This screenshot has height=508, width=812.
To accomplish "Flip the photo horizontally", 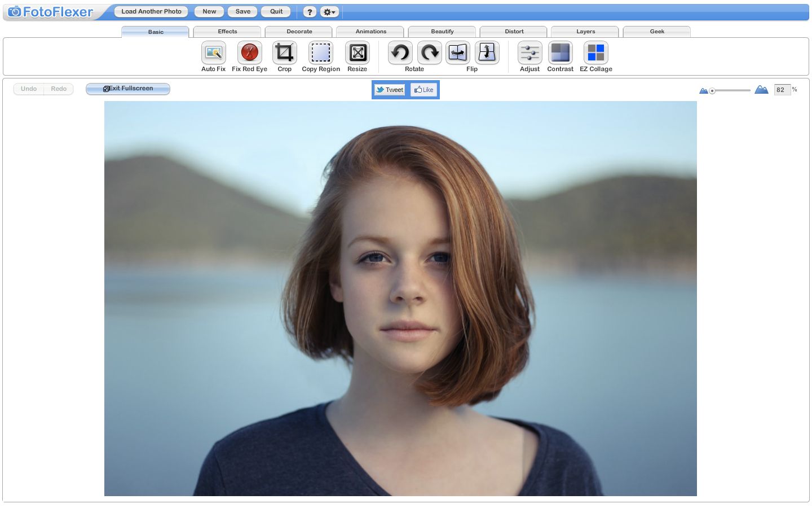I will point(458,53).
